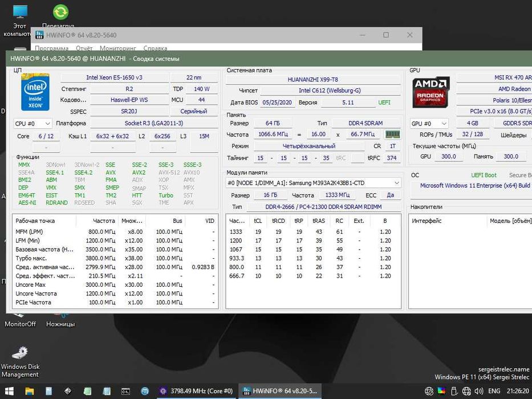This screenshot has width=532, height=399.
Task: Select the 1333 memory timing row
Action: point(313,232)
